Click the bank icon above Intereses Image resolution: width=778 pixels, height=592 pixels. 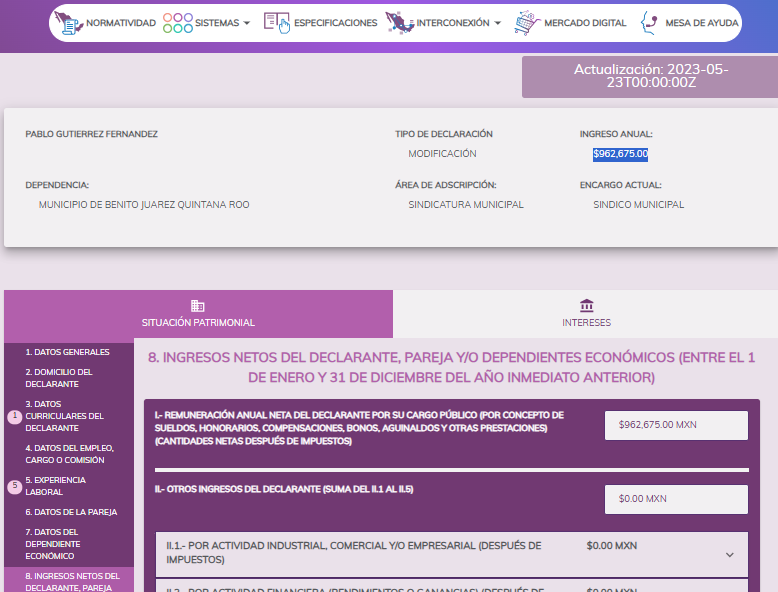[x=586, y=306]
